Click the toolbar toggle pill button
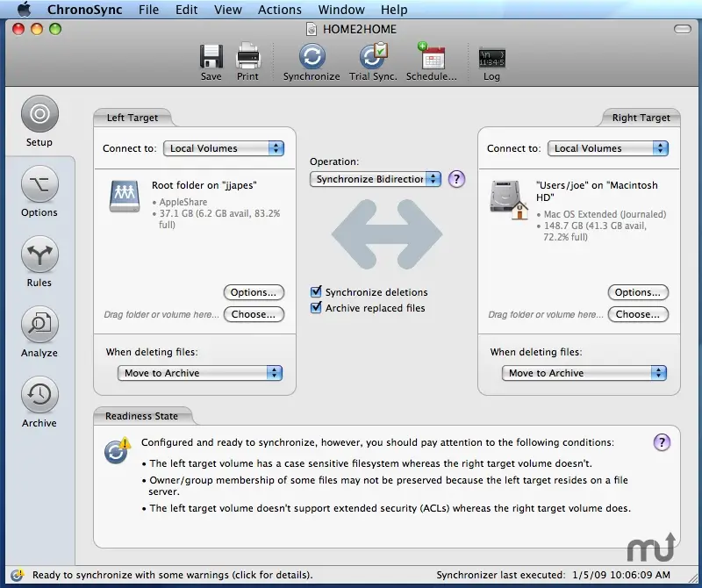This screenshot has height=588, width=702. pos(683,29)
